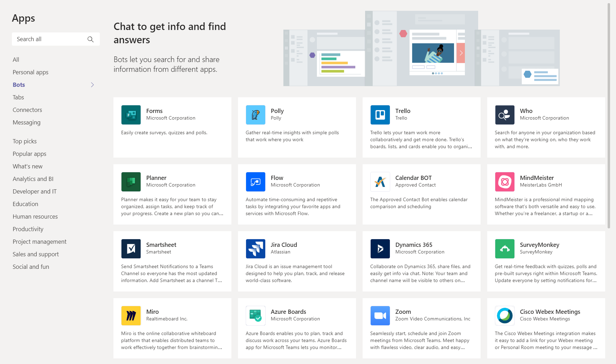Expand the Bots category chevron
The width and height of the screenshot is (616, 364).
pos(92,85)
